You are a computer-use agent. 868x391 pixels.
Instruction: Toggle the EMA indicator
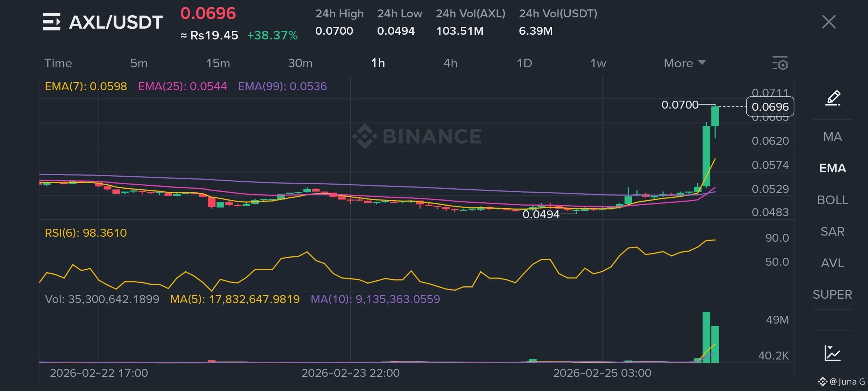pos(833,168)
